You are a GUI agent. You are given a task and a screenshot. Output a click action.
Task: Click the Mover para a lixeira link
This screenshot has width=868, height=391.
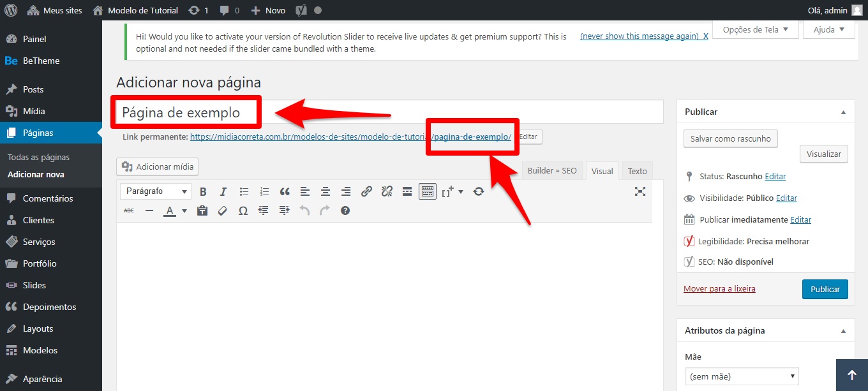coord(719,289)
